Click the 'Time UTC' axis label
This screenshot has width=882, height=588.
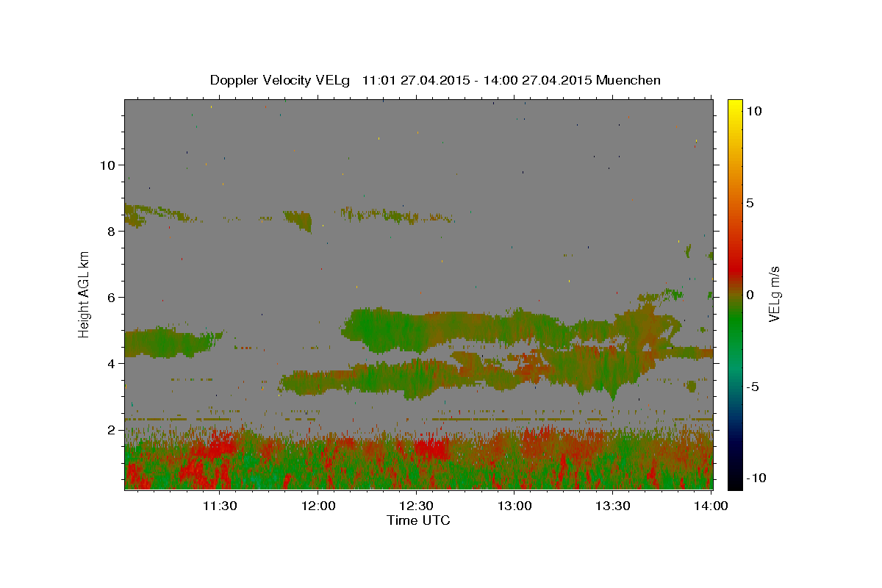coord(418,520)
